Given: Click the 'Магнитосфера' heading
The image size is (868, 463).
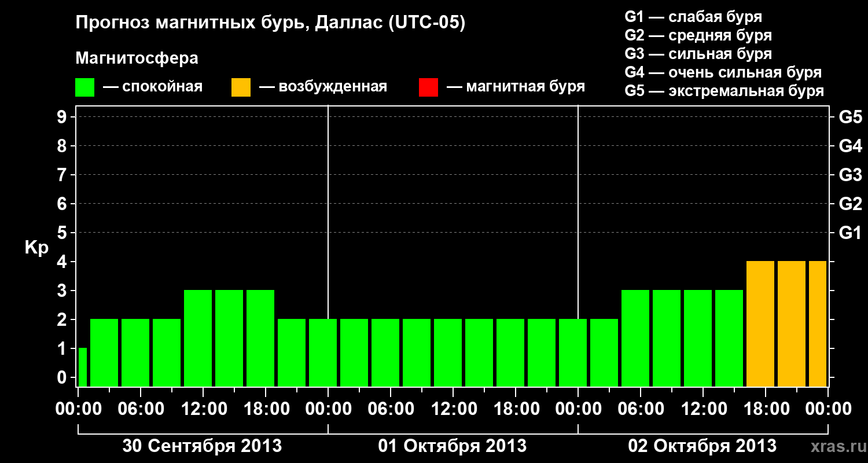Looking at the screenshot, I should pyautogui.click(x=137, y=58).
